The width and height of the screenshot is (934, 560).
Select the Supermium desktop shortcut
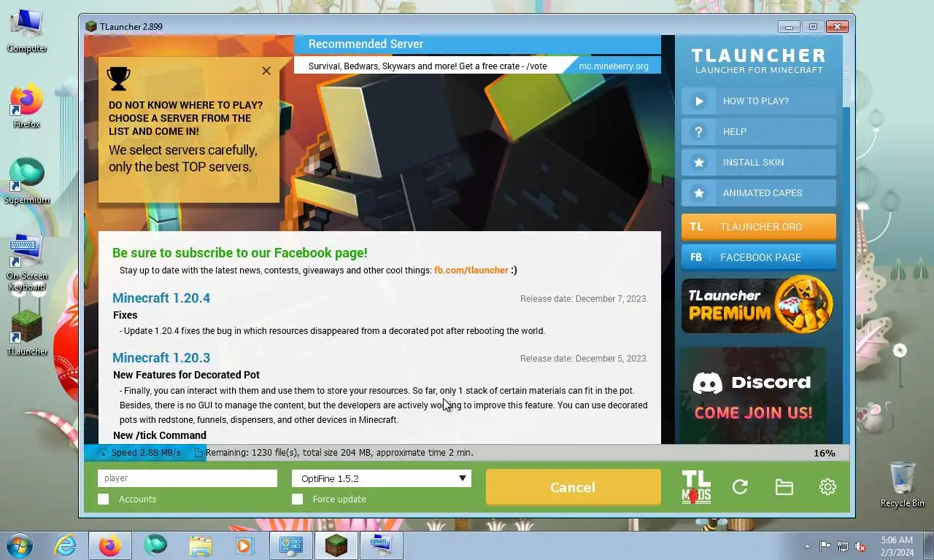pyautogui.click(x=27, y=182)
